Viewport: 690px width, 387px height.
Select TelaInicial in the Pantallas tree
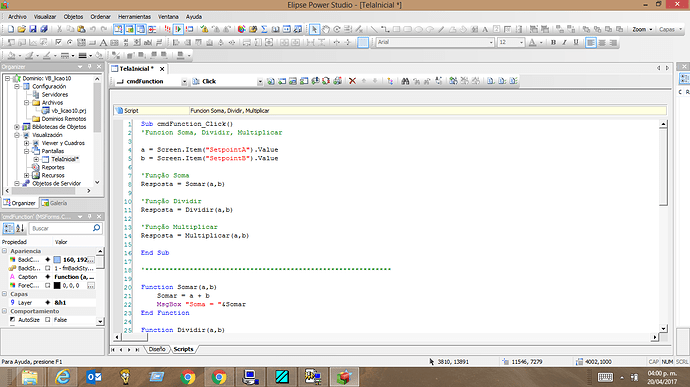coord(65,159)
